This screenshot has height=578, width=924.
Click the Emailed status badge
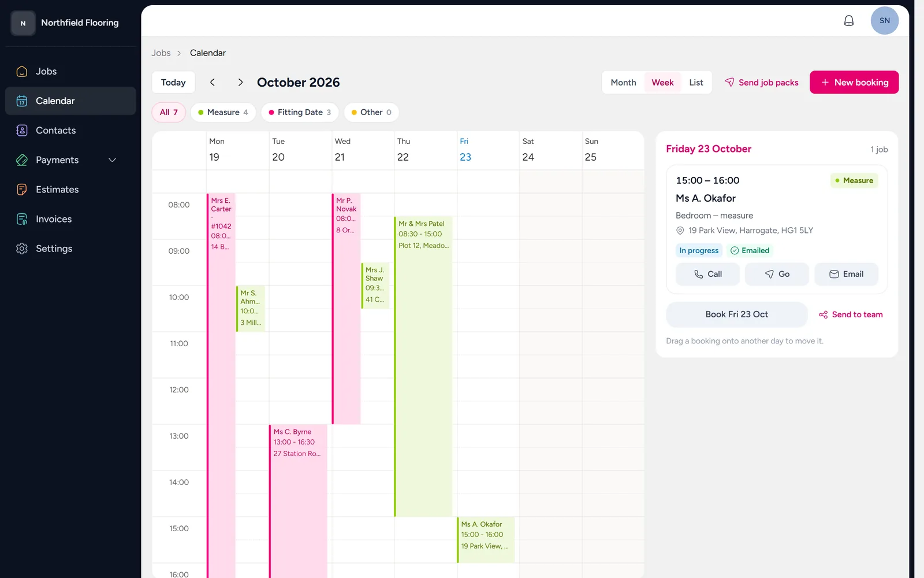750,250
